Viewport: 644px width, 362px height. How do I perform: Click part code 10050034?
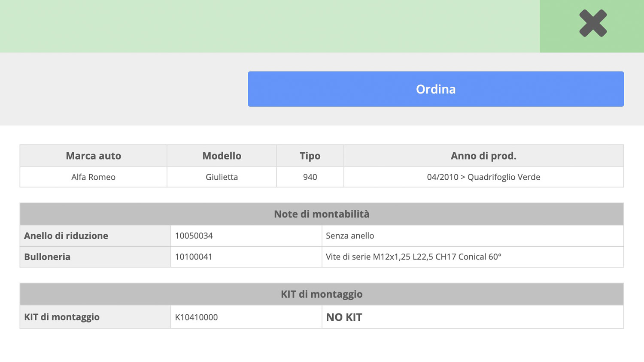(x=194, y=236)
